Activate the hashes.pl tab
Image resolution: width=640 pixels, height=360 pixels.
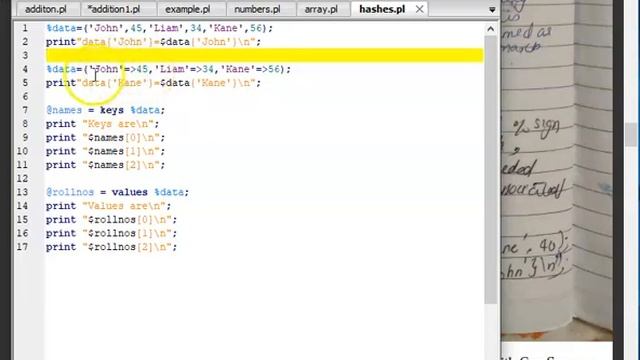pyautogui.click(x=382, y=9)
